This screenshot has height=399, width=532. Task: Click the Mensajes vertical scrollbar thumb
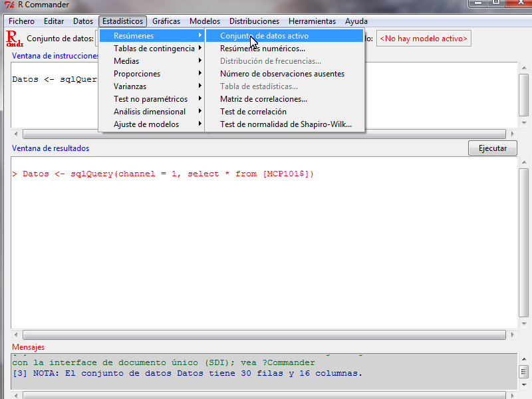pos(524,371)
